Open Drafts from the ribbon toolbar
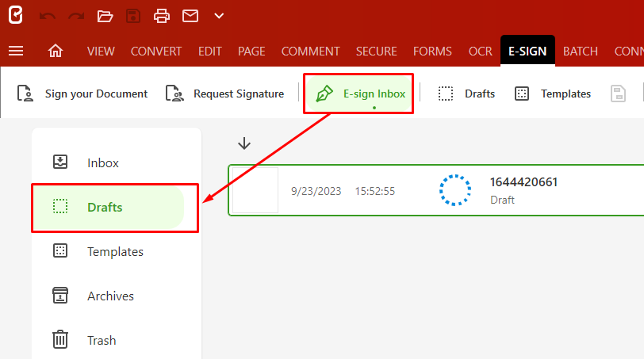 [466, 94]
